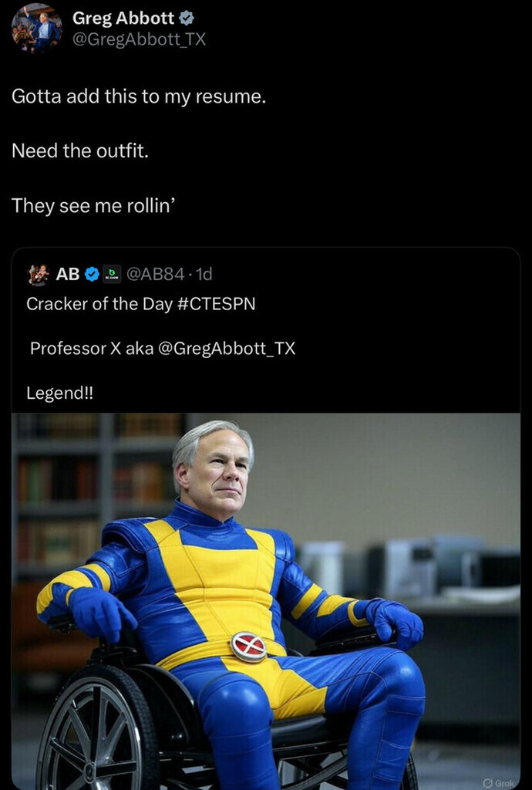Image resolution: width=532 pixels, height=790 pixels.
Task: Visit the @AB84 handle
Action: pos(155,274)
